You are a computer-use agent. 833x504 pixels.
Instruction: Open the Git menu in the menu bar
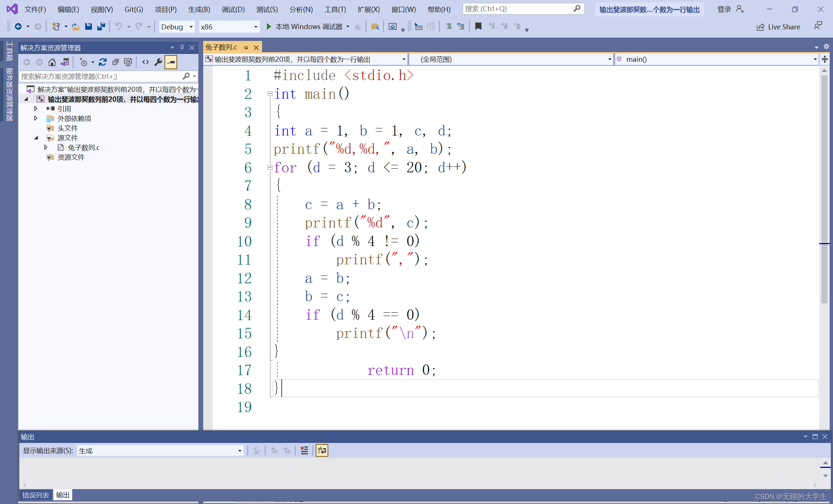[134, 8]
